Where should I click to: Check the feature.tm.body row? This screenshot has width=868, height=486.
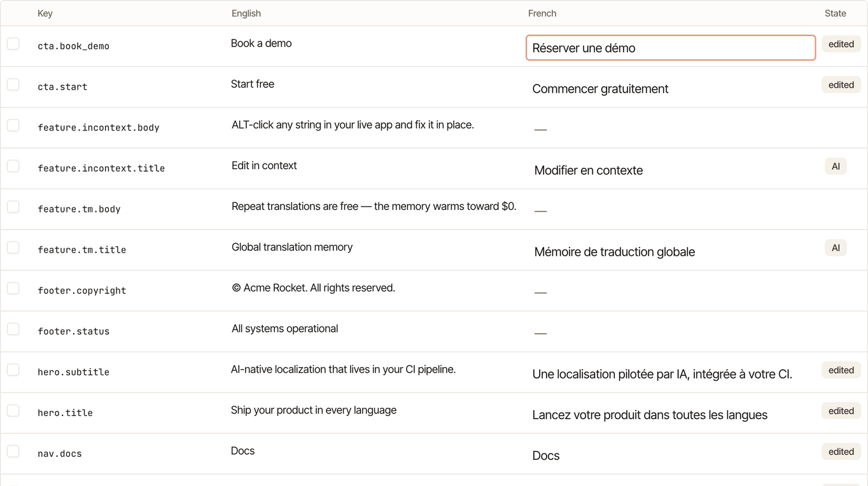(13, 207)
